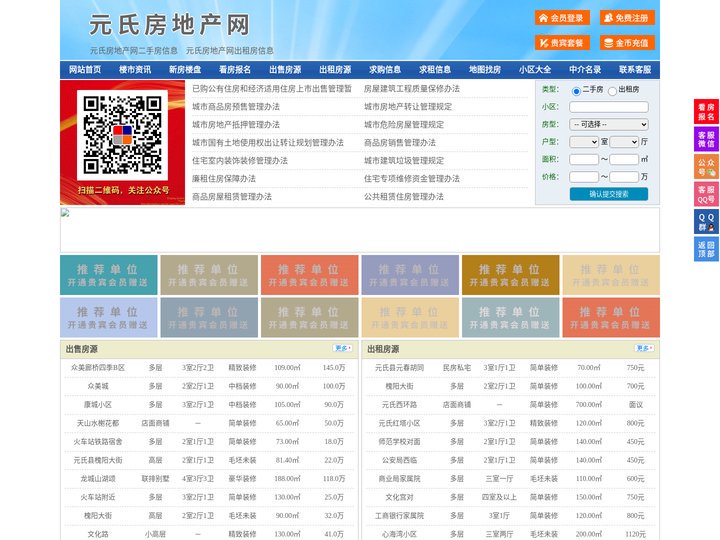Open 城市房地产抵押管理办法 link
720x540 pixels.
click(x=236, y=124)
